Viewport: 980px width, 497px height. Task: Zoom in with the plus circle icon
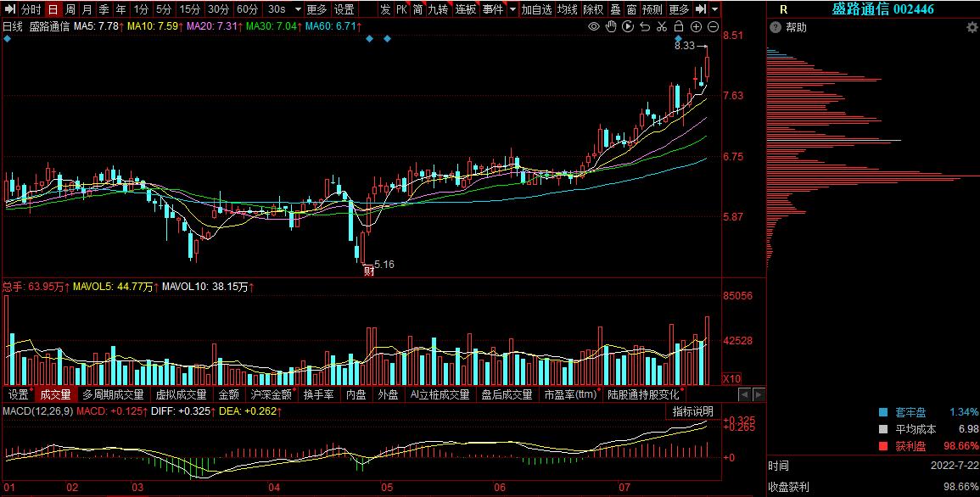(x=696, y=26)
